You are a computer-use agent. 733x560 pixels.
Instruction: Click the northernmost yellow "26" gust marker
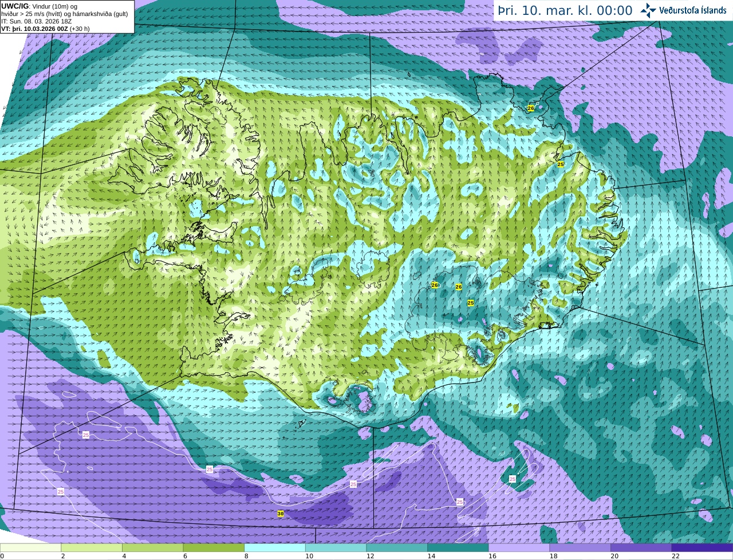coord(531,108)
